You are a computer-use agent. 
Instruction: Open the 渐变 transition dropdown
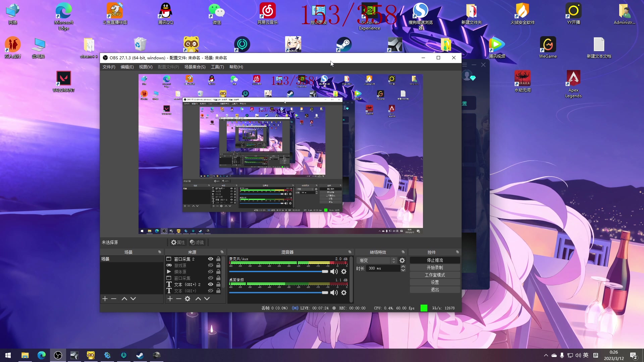pyautogui.click(x=376, y=260)
